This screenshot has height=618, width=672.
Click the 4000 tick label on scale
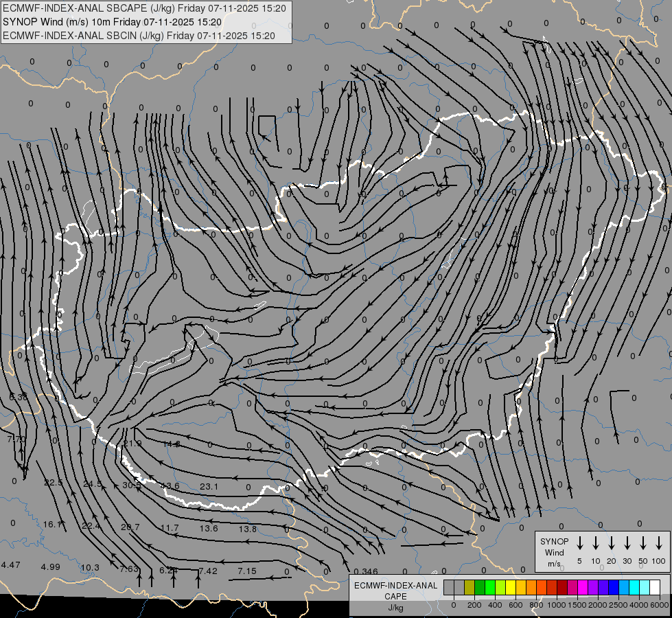pos(639,605)
